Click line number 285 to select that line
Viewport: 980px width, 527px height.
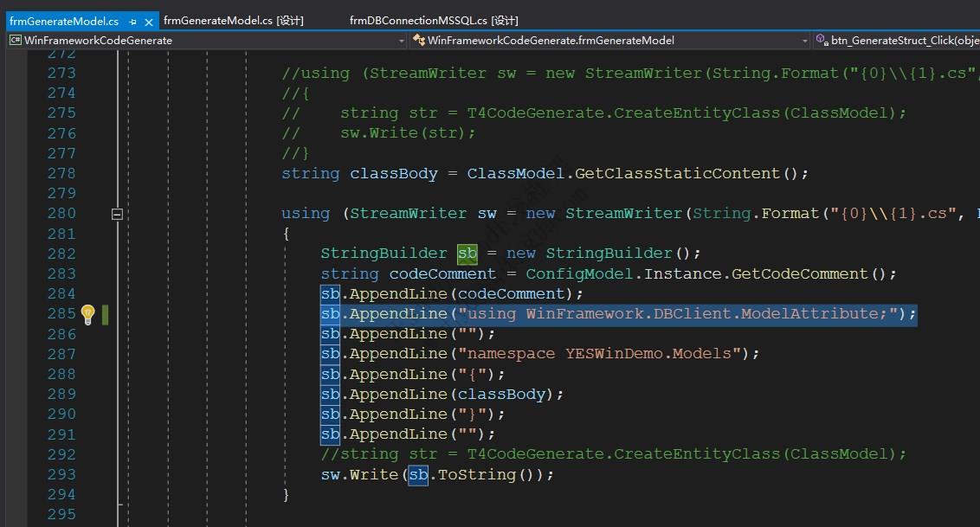61,313
